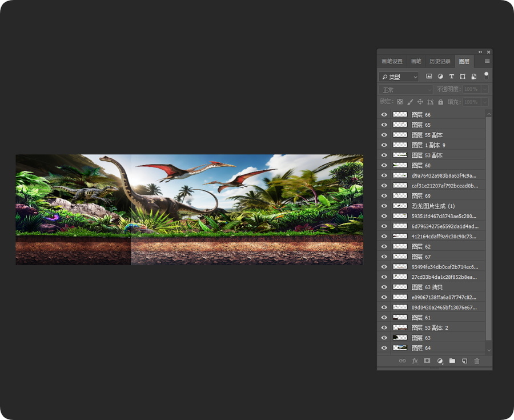514x420 pixels.
Task: Select layer d9a76432a983b8a63f4c9a...
Action: [431, 175]
